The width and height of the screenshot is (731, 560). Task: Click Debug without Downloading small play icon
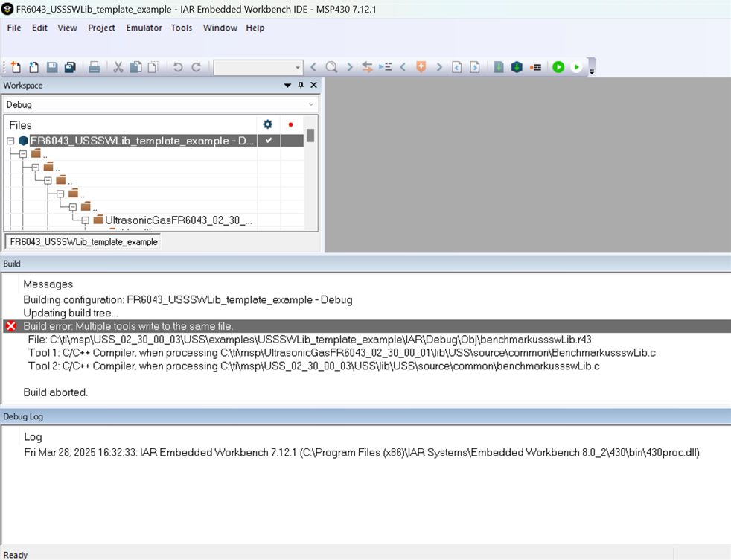point(577,67)
